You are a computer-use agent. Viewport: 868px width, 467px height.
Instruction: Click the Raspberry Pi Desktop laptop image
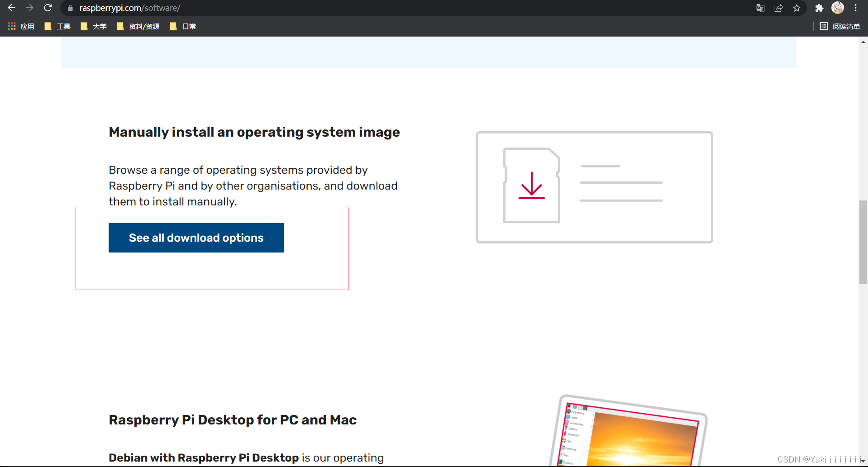pyautogui.click(x=628, y=431)
